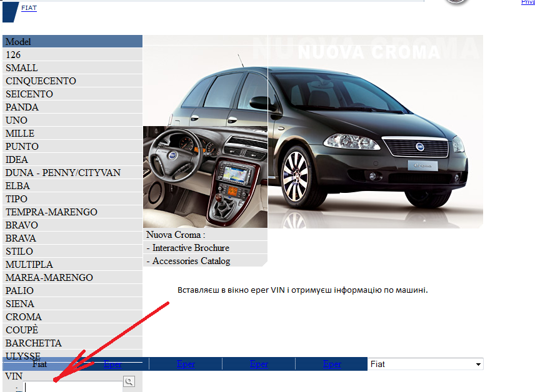Open the leftmost Eper link

point(113,365)
